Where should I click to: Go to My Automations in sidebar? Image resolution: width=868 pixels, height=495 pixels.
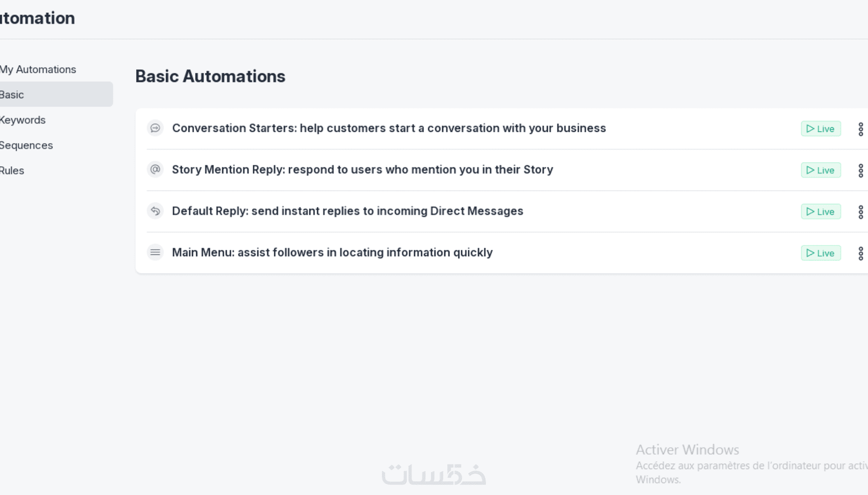coord(38,69)
